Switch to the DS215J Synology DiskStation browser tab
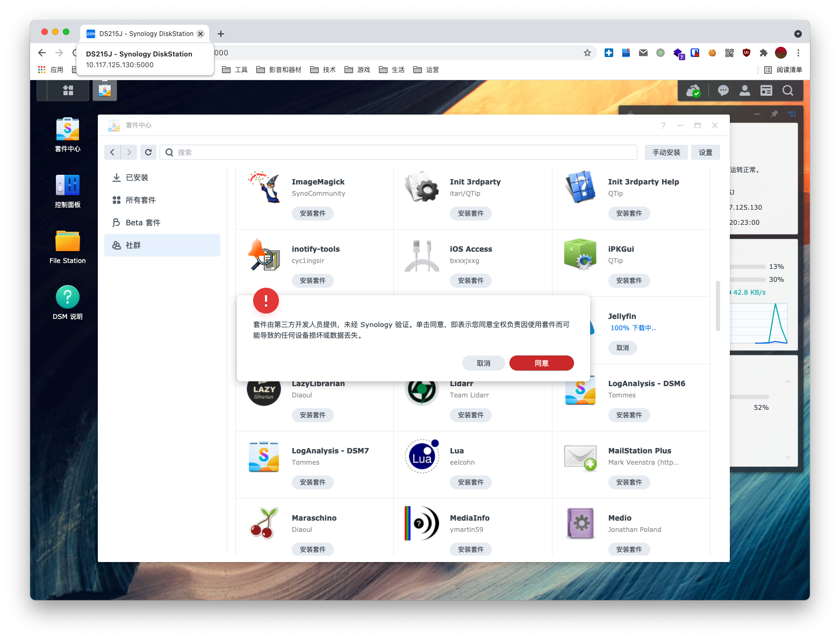The height and width of the screenshot is (640, 840). coord(145,33)
